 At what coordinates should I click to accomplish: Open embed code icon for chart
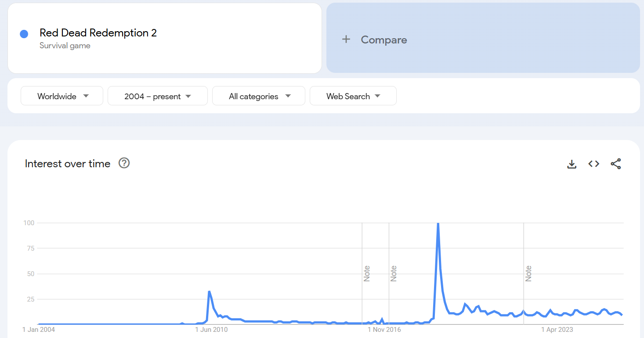(x=594, y=164)
